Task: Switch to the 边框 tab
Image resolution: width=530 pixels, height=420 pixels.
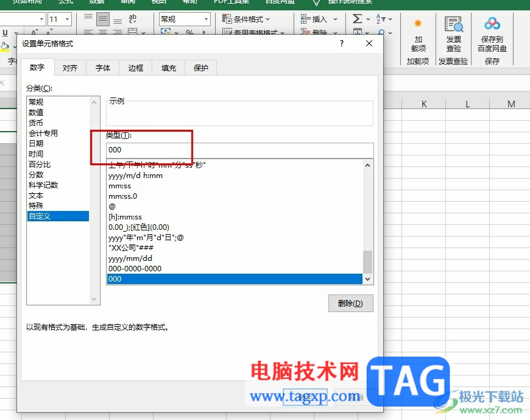Action: (135, 68)
